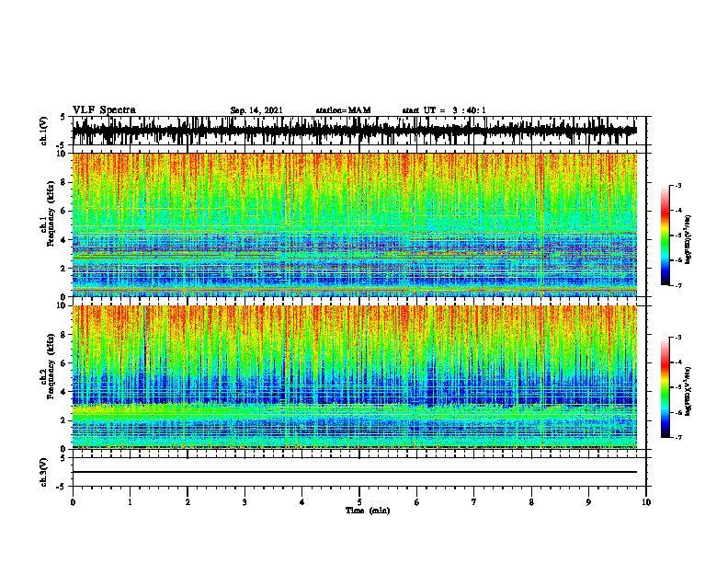The width and height of the screenshot is (728, 563).
Task: Select the date Sep. 14, 2021
Action: coord(256,110)
